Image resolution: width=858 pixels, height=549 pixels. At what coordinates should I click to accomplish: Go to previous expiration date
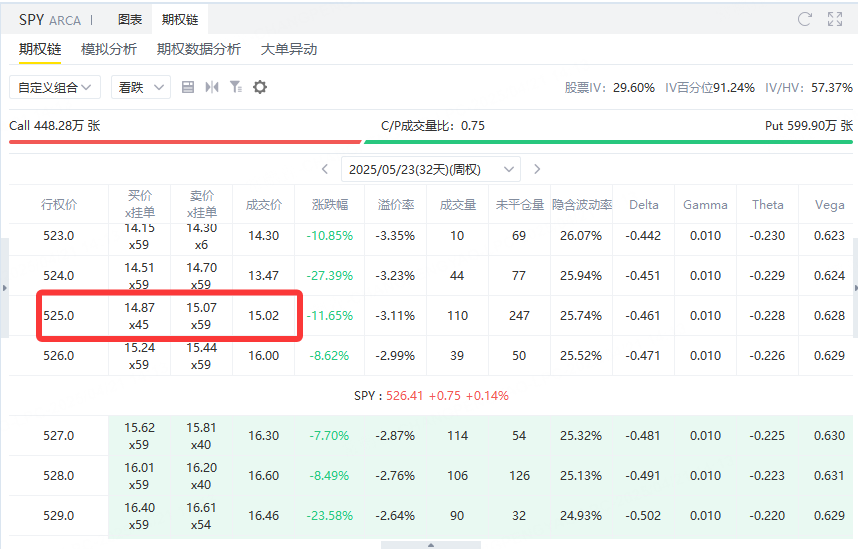325,169
